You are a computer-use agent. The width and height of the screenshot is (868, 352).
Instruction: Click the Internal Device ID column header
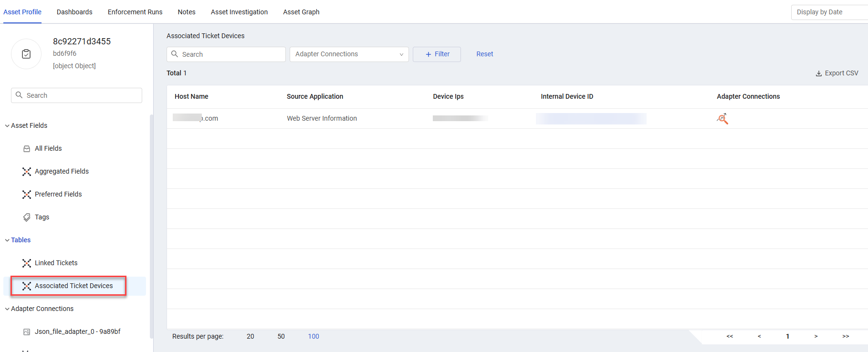coord(567,97)
